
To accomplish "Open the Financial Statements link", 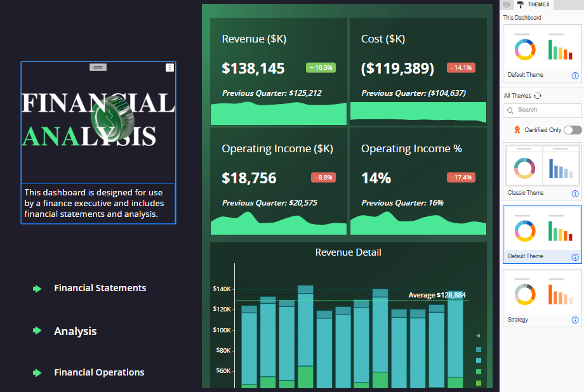I will [100, 288].
